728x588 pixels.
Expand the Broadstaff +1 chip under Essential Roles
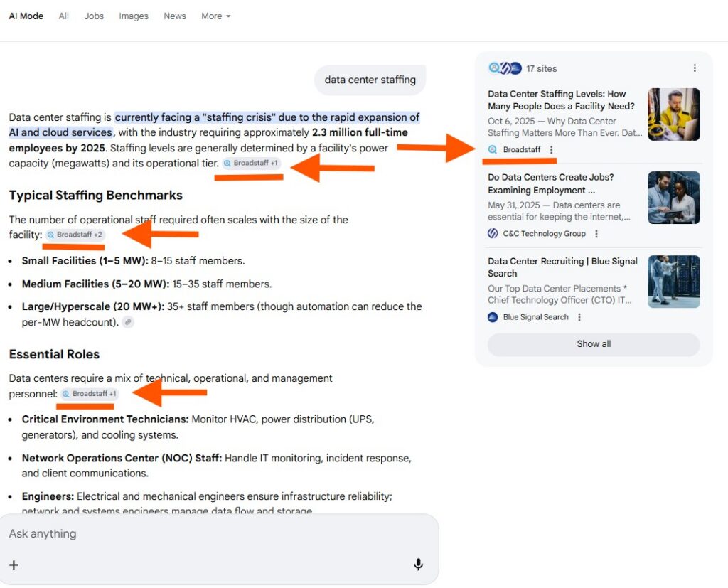pyautogui.click(x=89, y=393)
